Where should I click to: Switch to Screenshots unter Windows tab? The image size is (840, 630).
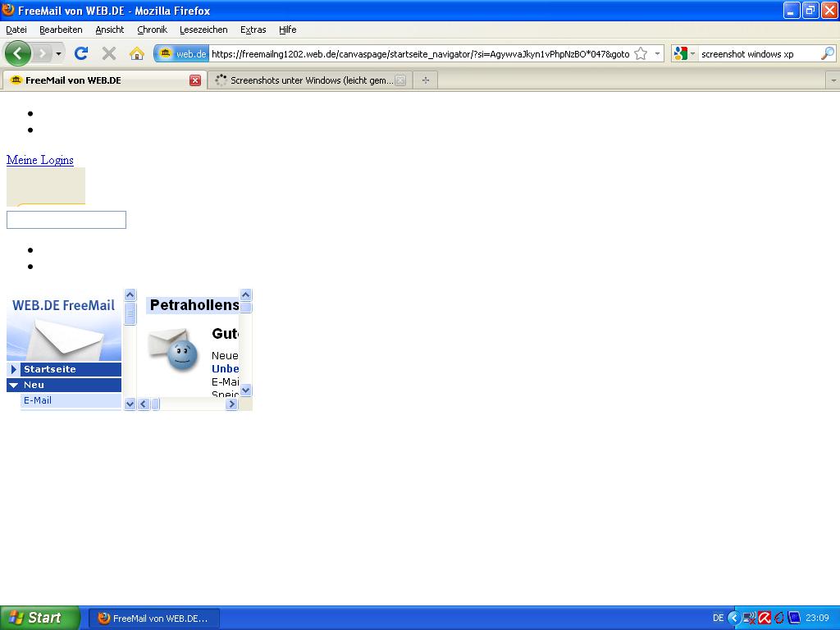[309, 80]
